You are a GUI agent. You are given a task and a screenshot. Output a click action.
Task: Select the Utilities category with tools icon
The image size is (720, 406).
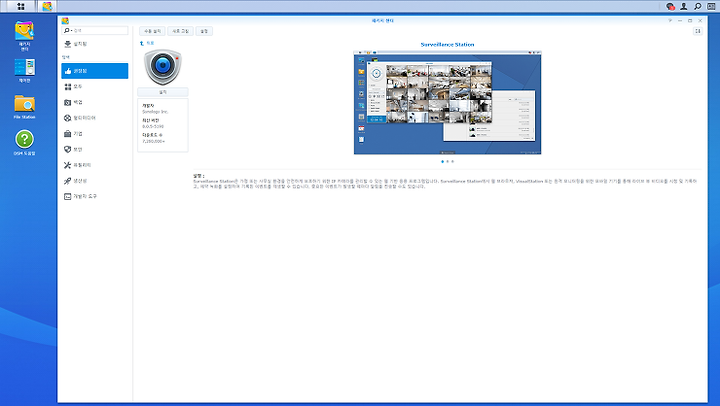point(95,165)
